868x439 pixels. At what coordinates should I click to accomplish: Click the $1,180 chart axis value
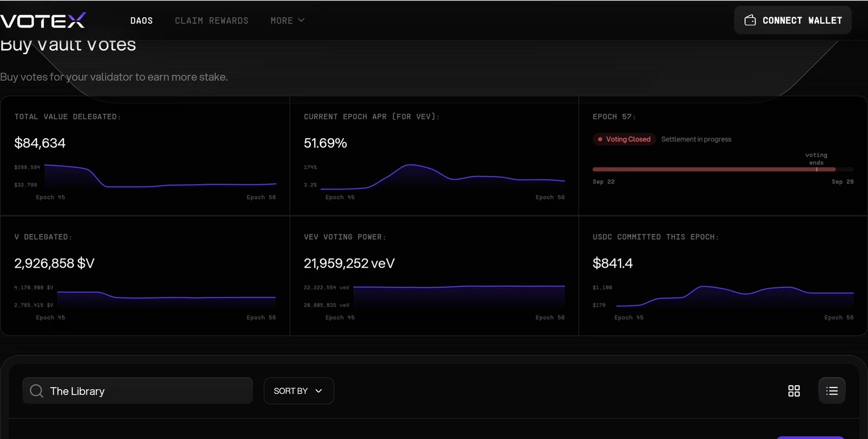(x=602, y=288)
